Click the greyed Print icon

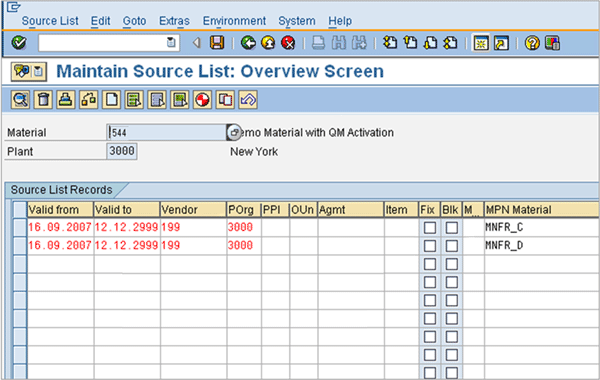click(x=318, y=43)
